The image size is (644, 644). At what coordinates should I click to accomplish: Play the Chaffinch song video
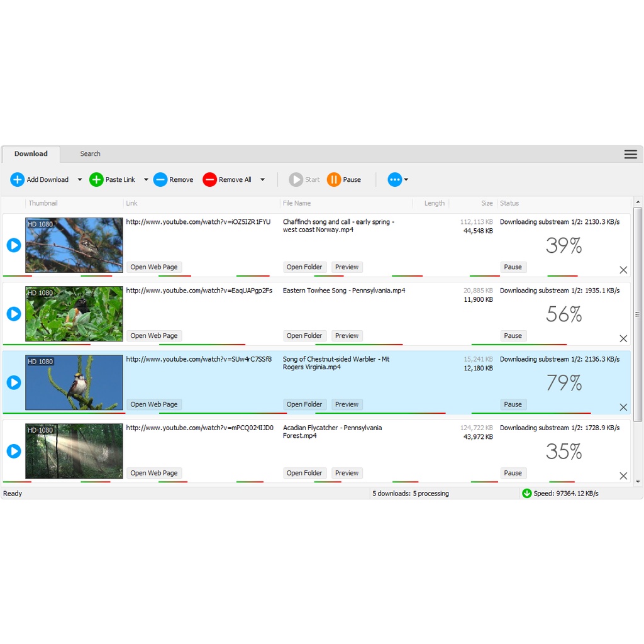click(x=14, y=245)
